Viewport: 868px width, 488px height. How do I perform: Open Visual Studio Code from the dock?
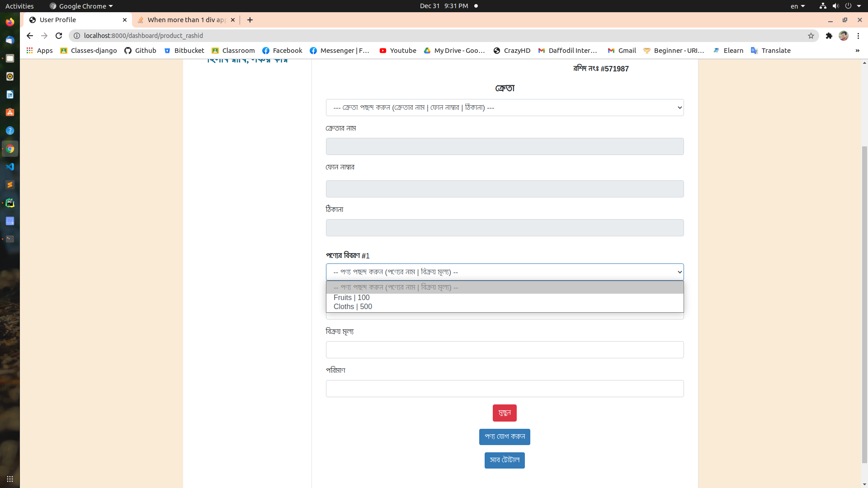10,167
